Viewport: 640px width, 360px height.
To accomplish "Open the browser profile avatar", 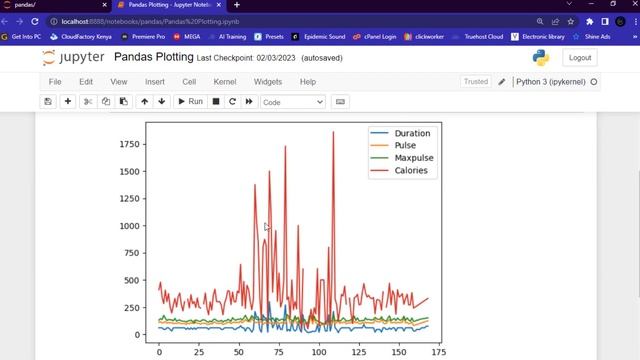I will (620, 22).
